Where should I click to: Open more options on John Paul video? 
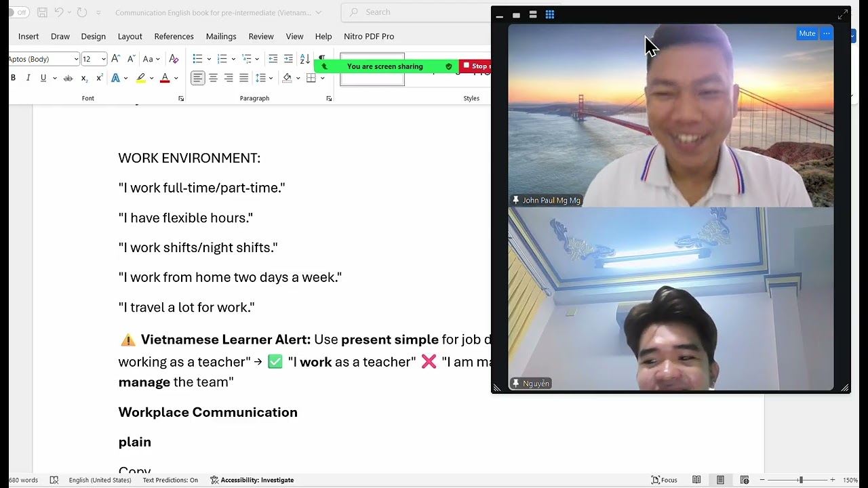tap(827, 33)
